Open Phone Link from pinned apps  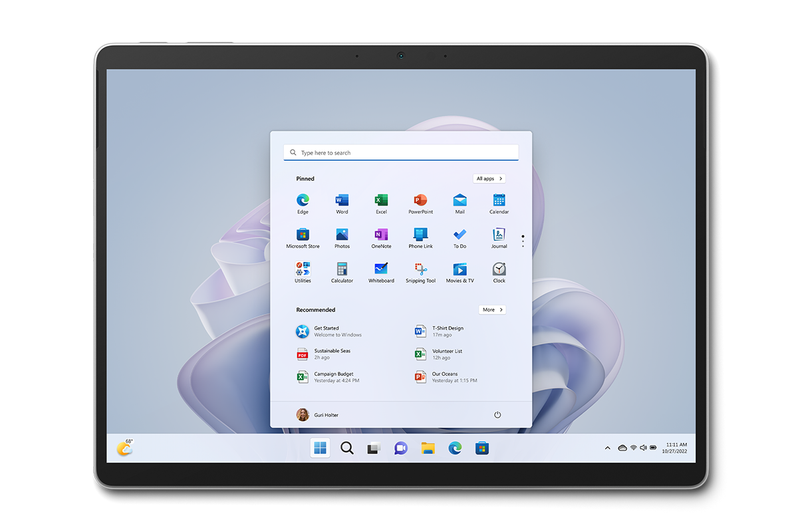[420, 235]
